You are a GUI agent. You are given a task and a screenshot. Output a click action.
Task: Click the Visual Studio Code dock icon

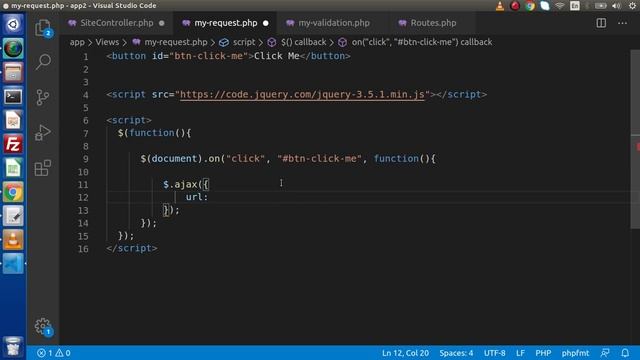tap(13, 263)
